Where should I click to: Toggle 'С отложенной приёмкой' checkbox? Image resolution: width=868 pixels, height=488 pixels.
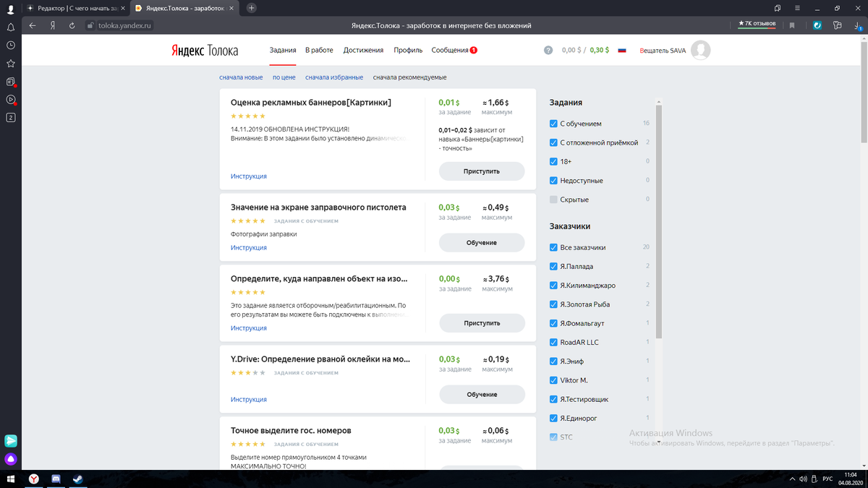point(553,142)
